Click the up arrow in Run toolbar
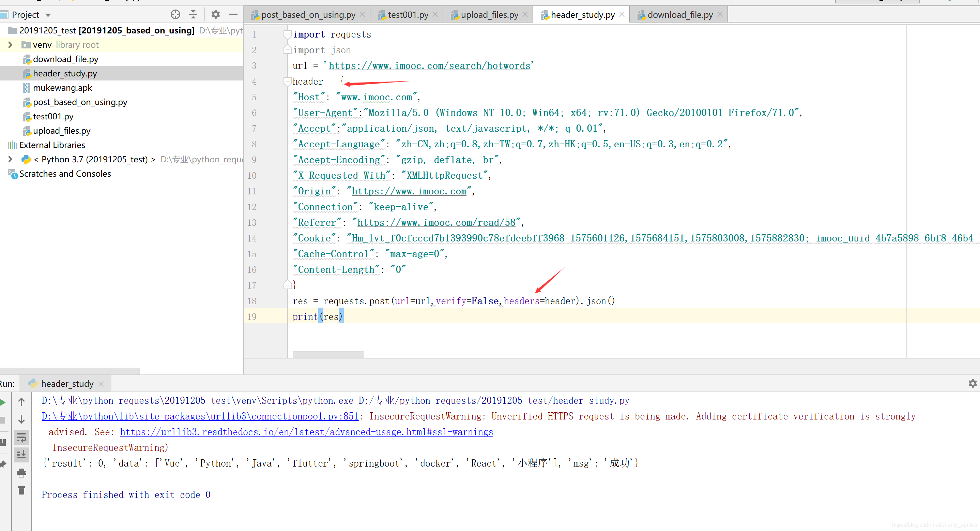The height and width of the screenshot is (531, 980). pos(21,402)
